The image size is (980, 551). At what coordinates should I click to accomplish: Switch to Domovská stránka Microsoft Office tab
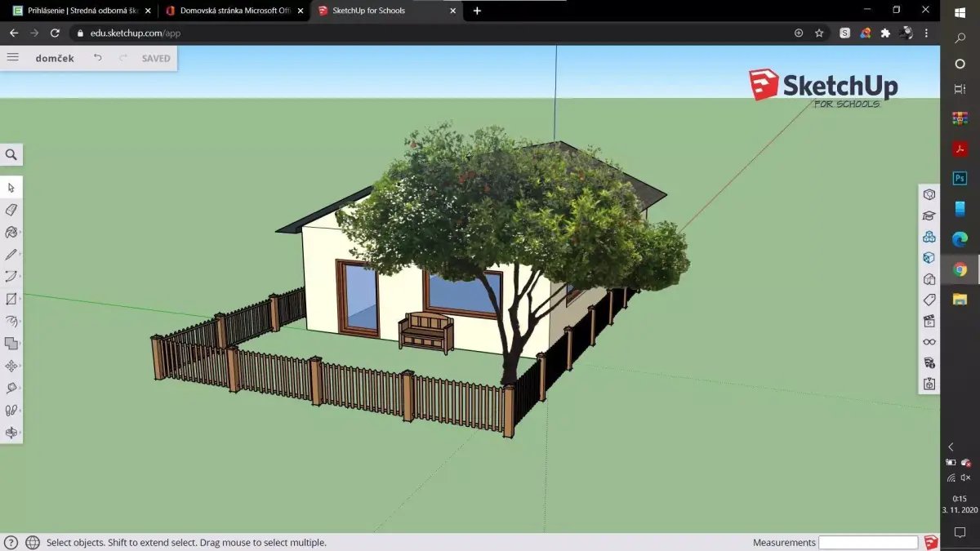pos(234,11)
